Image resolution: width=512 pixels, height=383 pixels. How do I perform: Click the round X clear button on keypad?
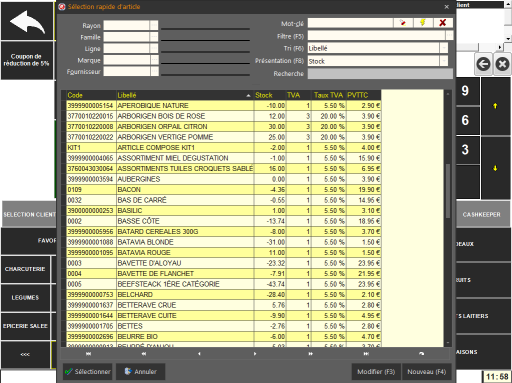click(x=502, y=64)
